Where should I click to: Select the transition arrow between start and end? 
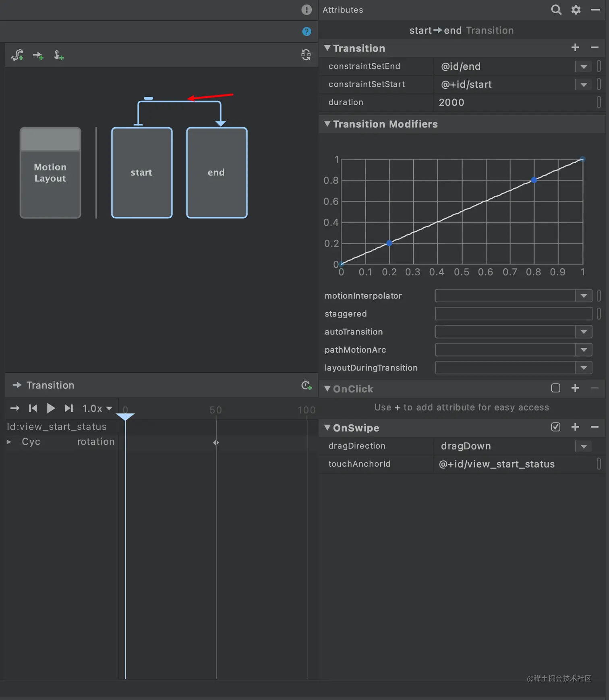(179, 102)
